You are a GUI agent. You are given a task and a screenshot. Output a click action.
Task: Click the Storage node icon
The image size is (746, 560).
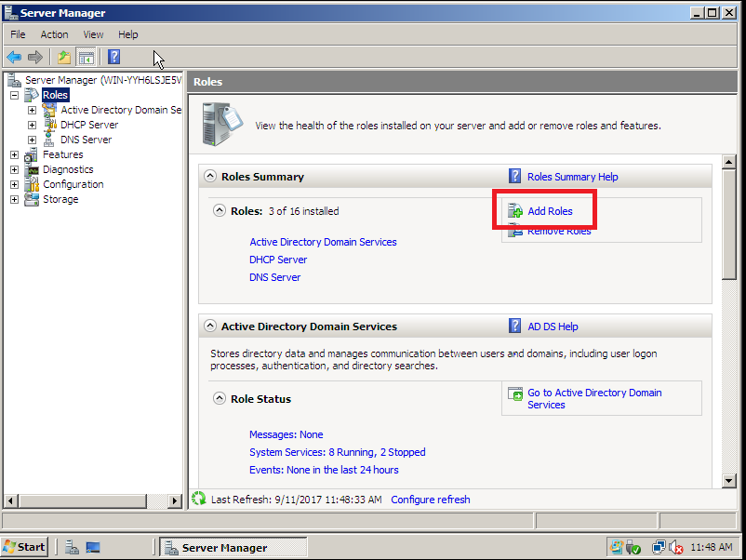pos(32,199)
